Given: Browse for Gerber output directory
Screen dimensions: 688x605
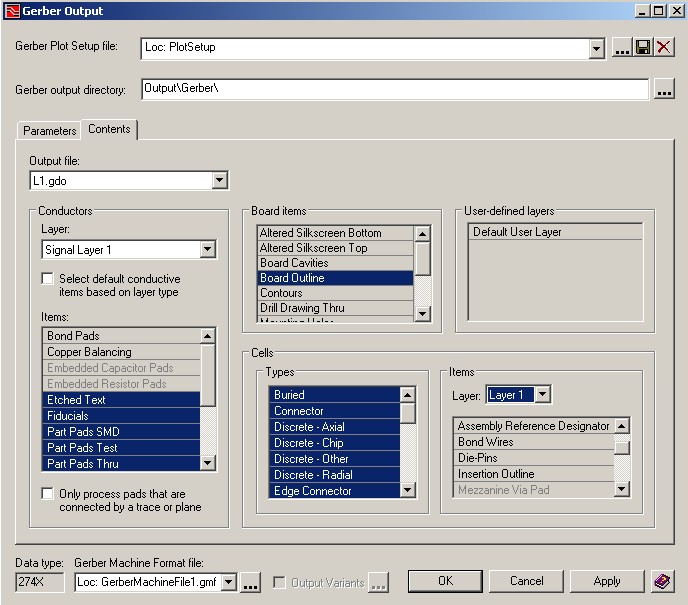Looking at the screenshot, I should click(664, 89).
